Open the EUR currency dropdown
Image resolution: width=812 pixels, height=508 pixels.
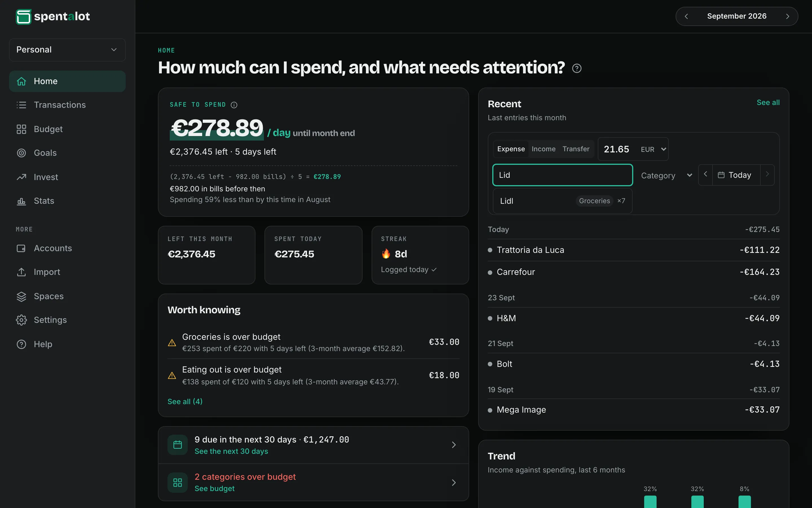point(653,150)
